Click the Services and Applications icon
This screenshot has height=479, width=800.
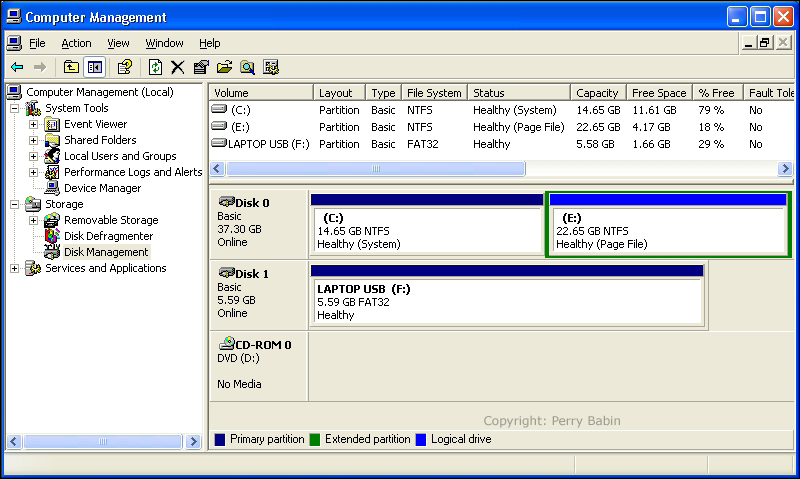point(33,268)
